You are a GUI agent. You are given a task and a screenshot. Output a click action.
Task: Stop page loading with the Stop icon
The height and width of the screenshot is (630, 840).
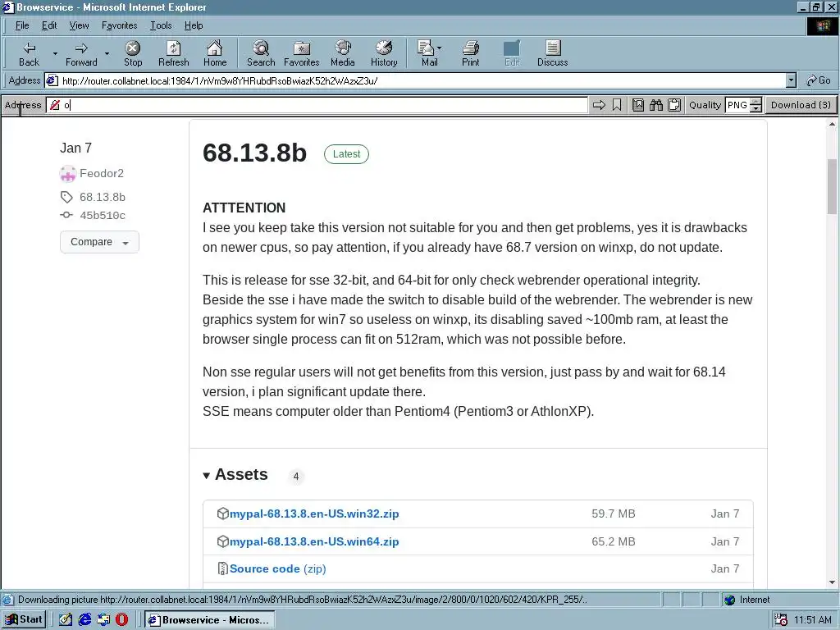pos(133,53)
